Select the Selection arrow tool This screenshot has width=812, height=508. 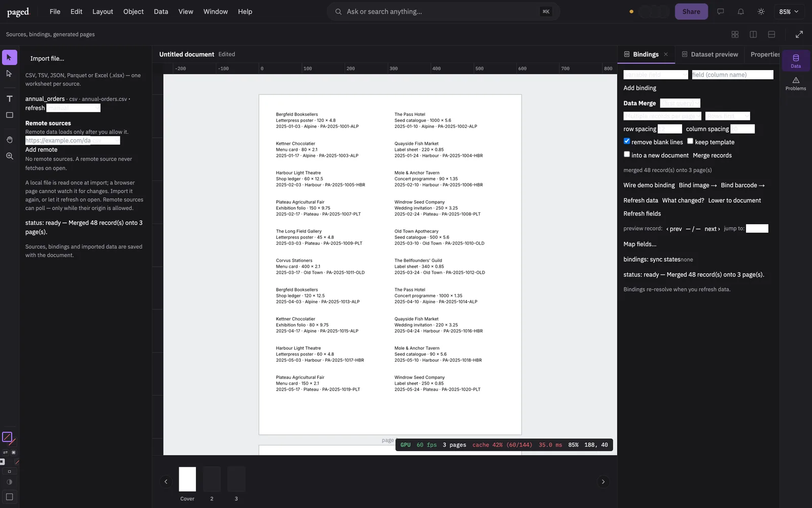(10, 57)
